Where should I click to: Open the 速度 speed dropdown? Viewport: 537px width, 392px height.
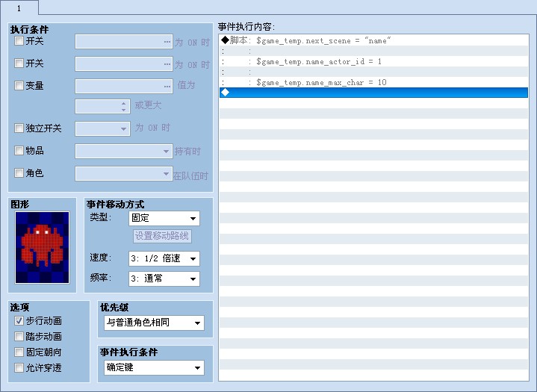(164, 258)
